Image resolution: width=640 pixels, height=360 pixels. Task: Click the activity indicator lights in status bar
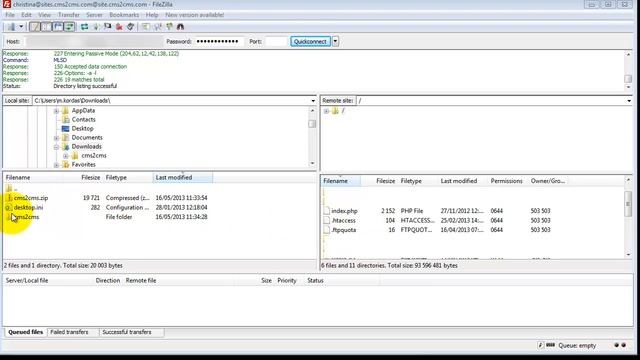pyautogui.click(x=620, y=345)
